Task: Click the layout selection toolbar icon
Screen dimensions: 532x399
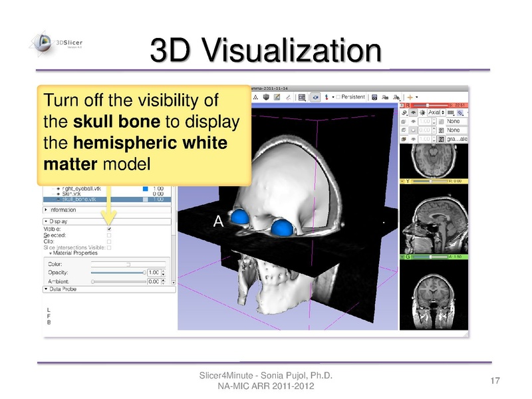Action: point(302,97)
